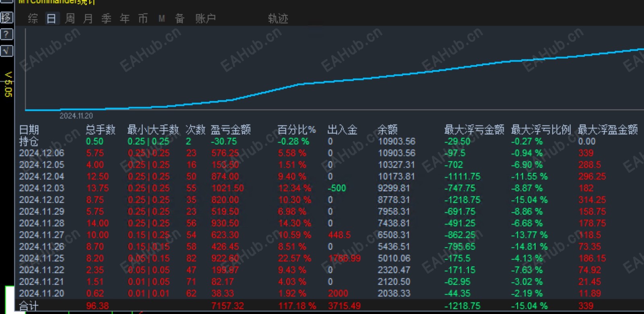This screenshot has width=644, height=314.
Task: Click the 出入金 column header
Action: [342, 130]
